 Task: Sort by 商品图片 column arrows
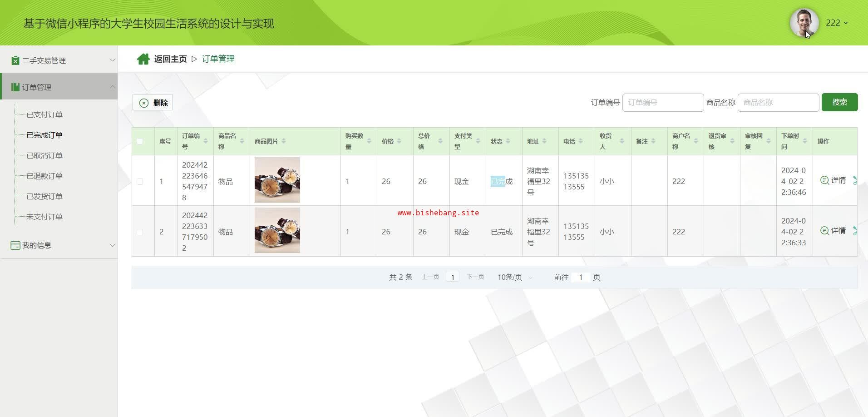point(284,141)
